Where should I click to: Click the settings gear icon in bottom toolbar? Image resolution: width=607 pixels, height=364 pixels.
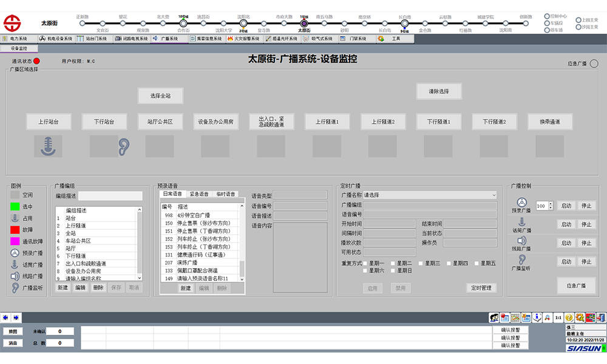pos(580,317)
